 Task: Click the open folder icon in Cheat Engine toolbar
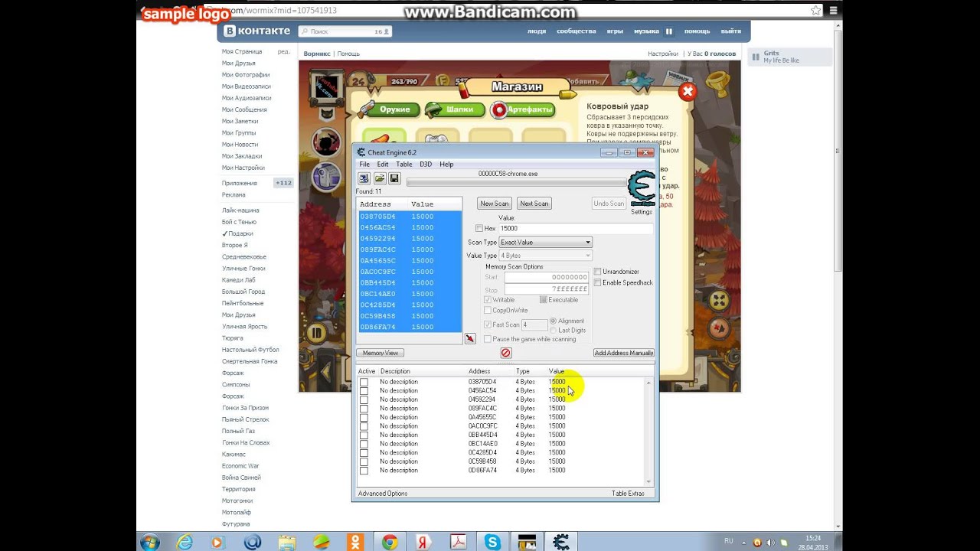coord(380,178)
